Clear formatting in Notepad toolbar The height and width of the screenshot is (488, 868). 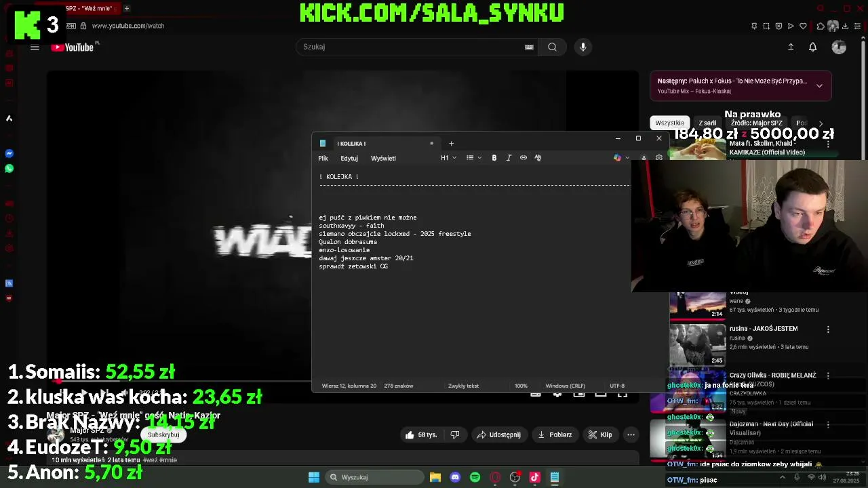538,158
